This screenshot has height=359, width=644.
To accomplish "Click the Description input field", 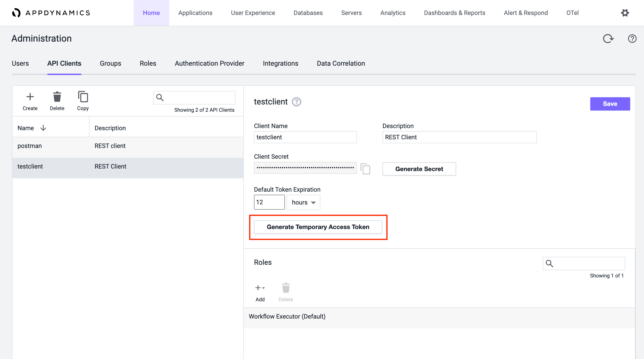I will [459, 137].
